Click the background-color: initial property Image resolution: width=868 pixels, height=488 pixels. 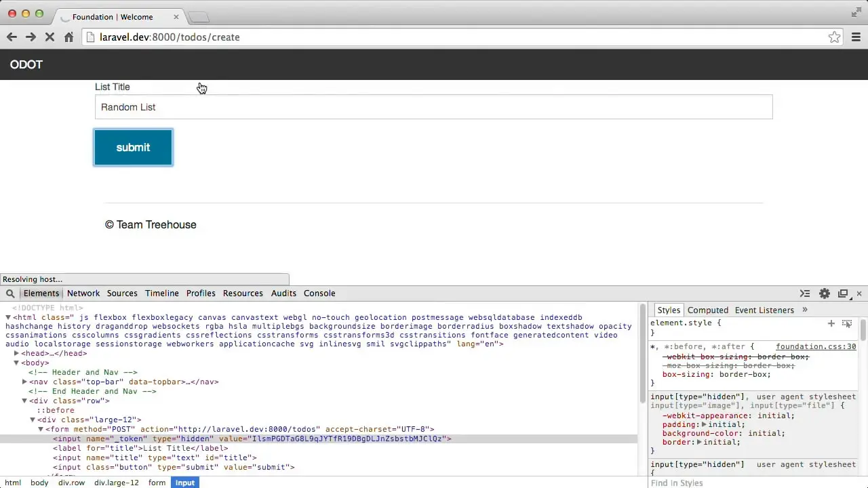[x=724, y=433]
